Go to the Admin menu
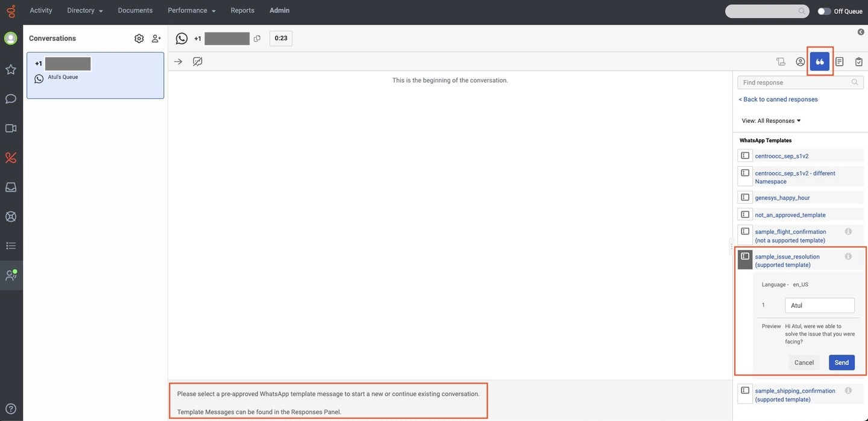This screenshot has width=868, height=421. click(279, 10)
